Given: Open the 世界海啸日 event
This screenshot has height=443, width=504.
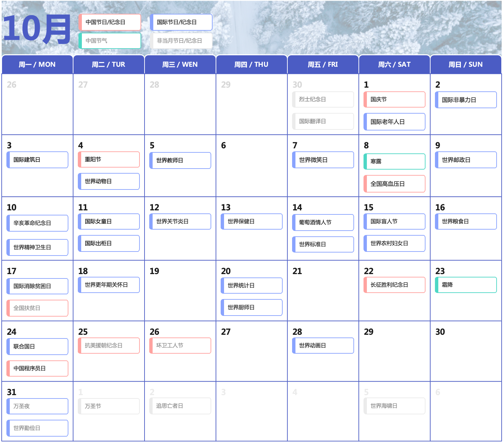Looking at the screenshot, I should pyautogui.click(x=395, y=406).
